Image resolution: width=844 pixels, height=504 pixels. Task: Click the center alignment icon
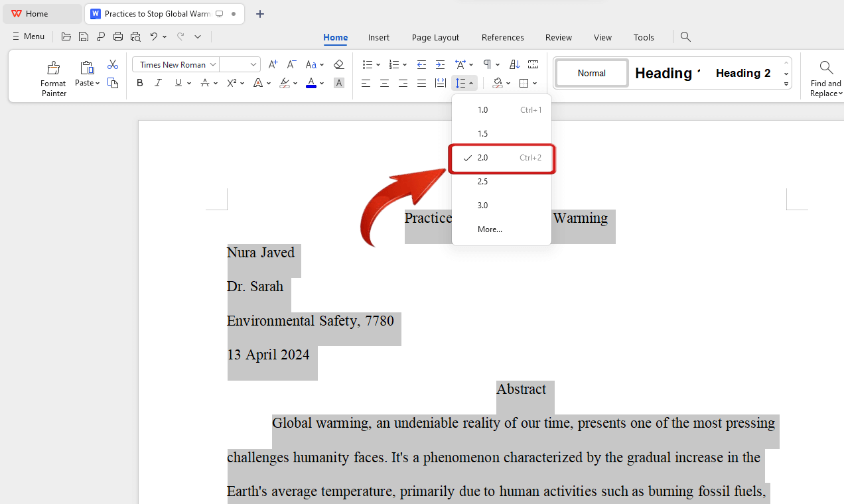pyautogui.click(x=384, y=83)
